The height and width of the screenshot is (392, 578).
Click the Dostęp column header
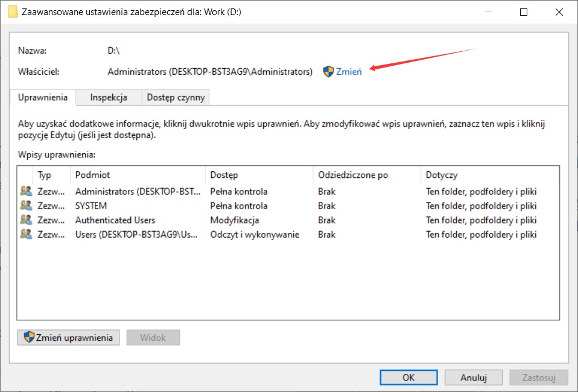224,175
